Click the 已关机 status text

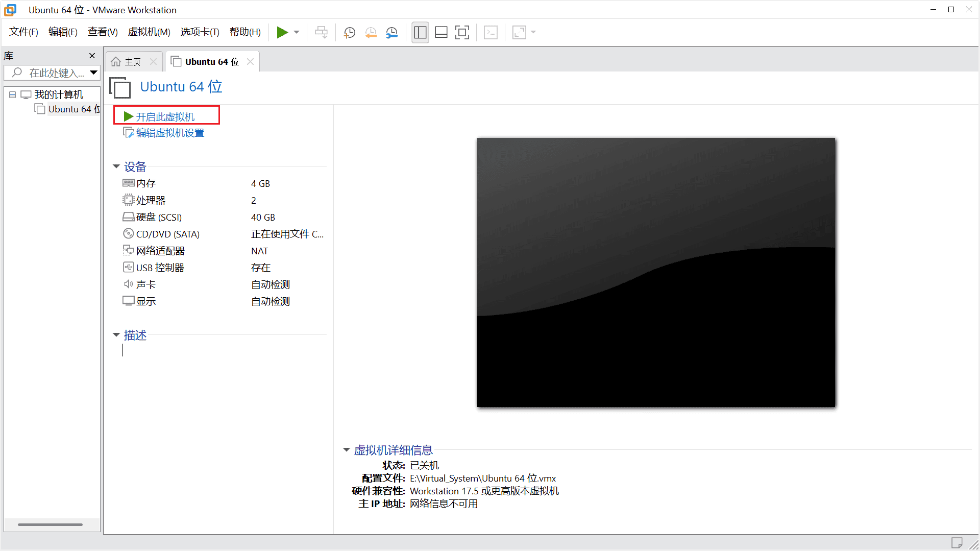(424, 466)
